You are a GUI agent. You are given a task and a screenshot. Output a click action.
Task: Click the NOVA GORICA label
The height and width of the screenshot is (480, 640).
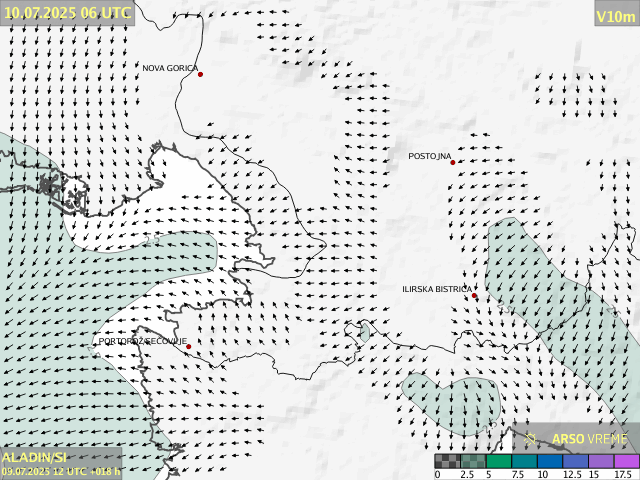[x=170, y=68]
